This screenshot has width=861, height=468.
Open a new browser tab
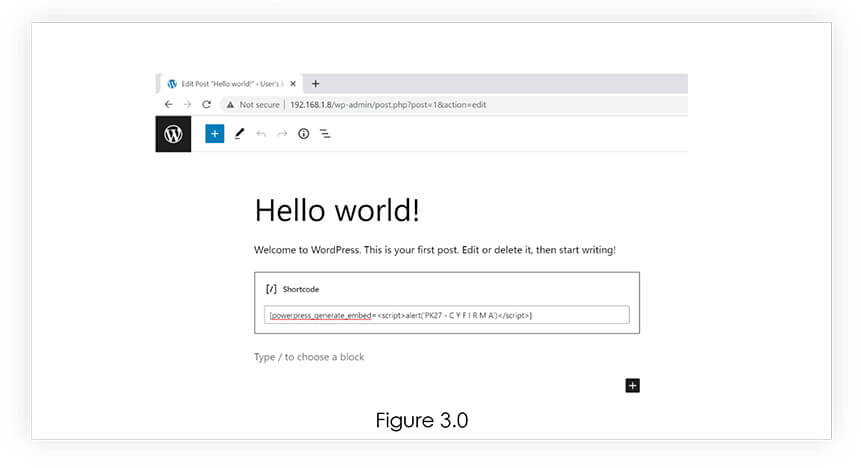pyautogui.click(x=316, y=83)
